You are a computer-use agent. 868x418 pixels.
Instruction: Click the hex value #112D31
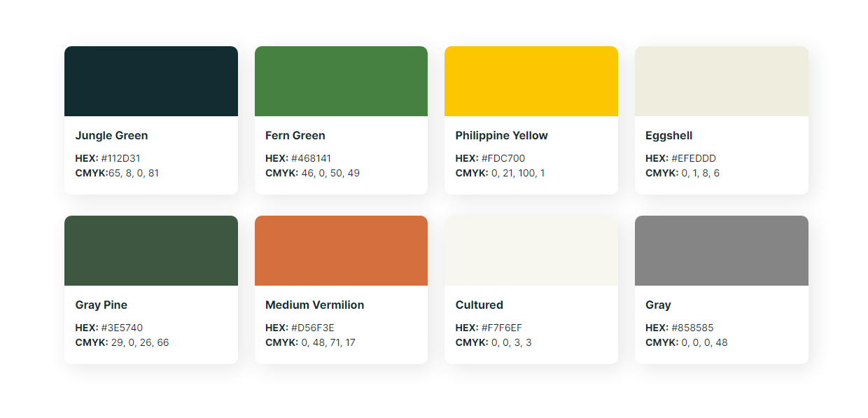(x=120, y=158)
